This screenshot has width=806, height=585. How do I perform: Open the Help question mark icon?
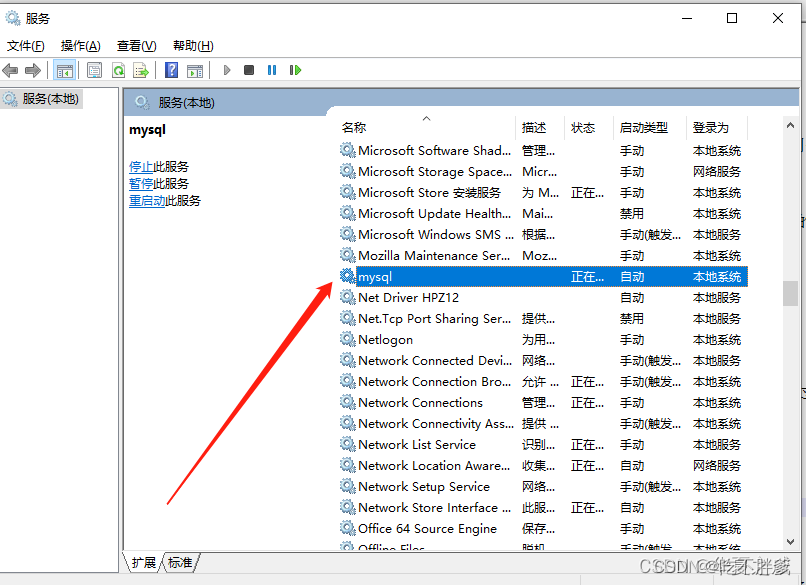click(172, 70)
